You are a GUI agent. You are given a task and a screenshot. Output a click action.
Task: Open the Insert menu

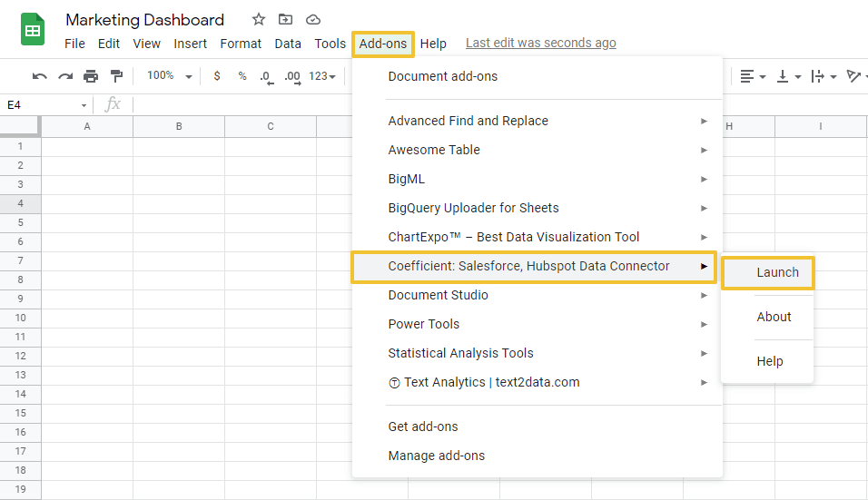pyautogui.click(x=191, y=44)
